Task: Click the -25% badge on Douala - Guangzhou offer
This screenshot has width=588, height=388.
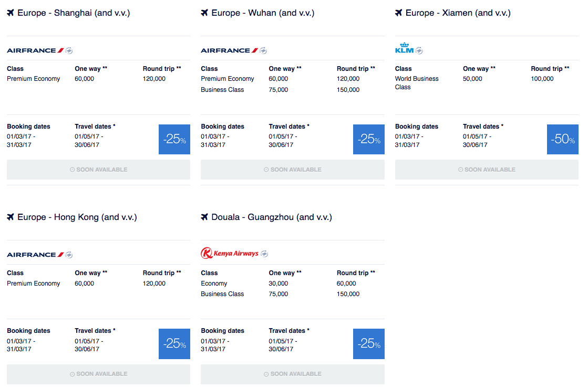Action: (368, 343)
